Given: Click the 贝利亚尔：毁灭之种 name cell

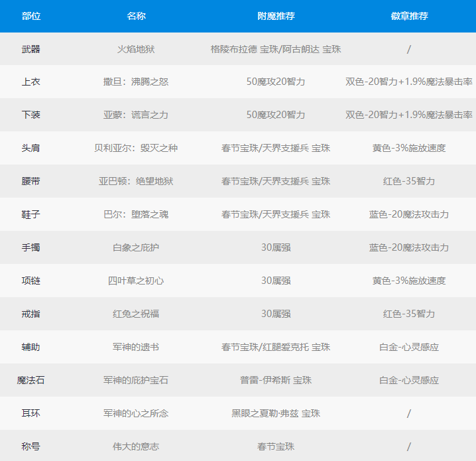Looking at the screenshot, I should pos(136,148).
